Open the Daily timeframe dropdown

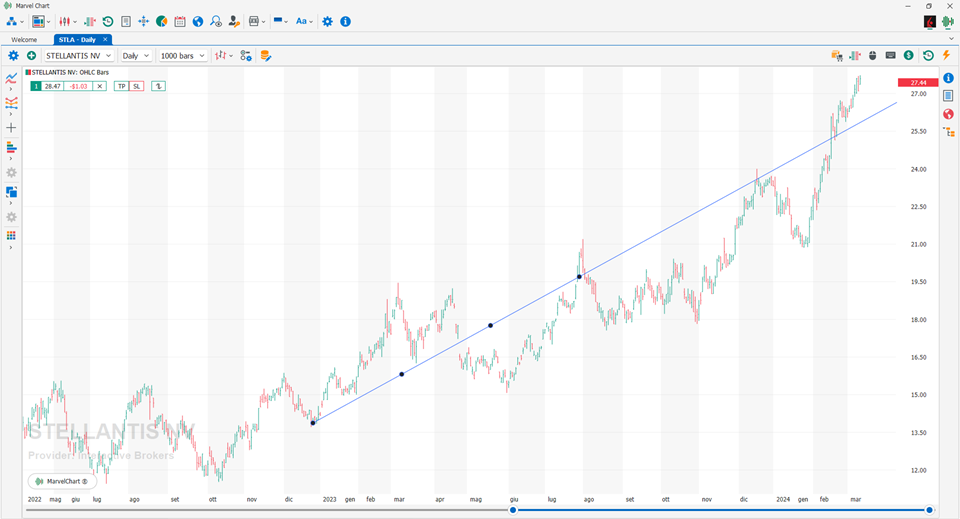click(135, 56)
